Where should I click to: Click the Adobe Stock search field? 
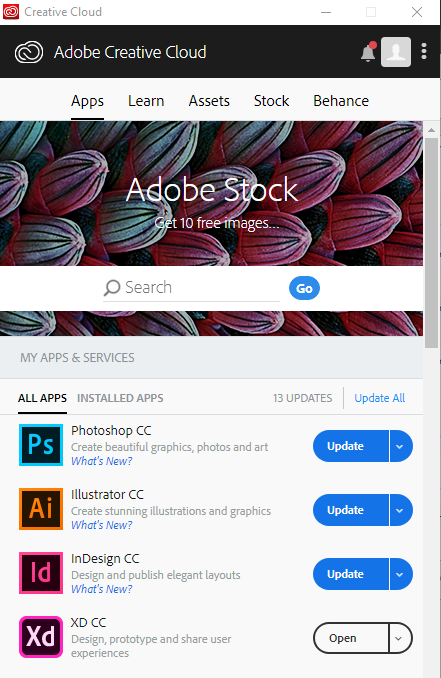tap(192, 288)
